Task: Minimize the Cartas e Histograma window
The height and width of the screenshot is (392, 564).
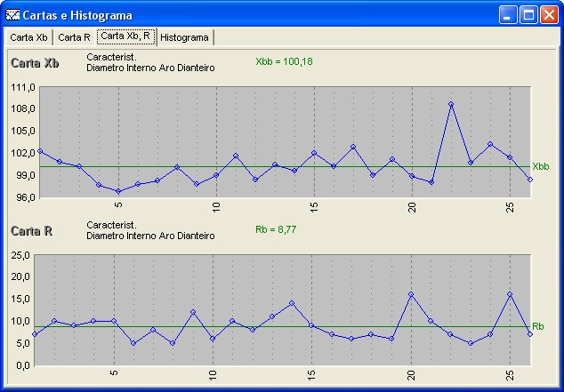Action: click(508, 15)
